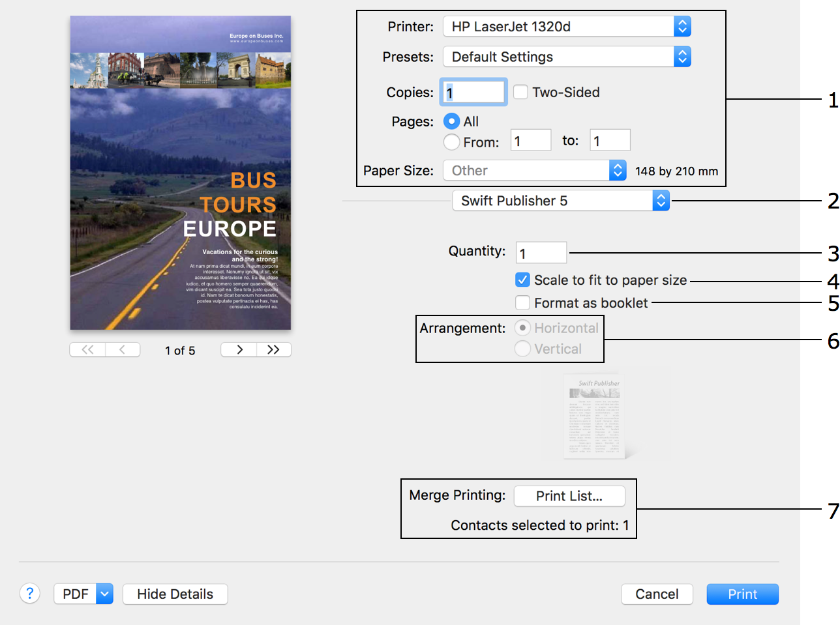
Task: Click 'Contacts selected to print: 1' text
Action: [x=540, y=525]
